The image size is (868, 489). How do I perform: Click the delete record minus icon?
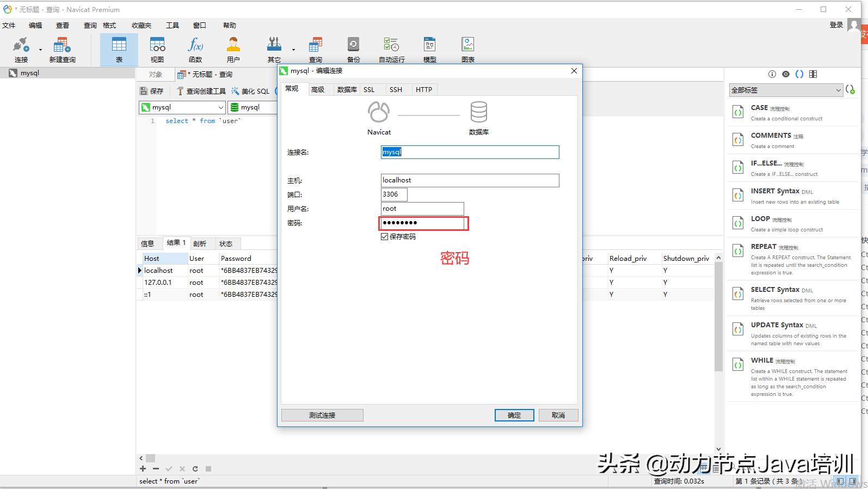click(156, 468)
